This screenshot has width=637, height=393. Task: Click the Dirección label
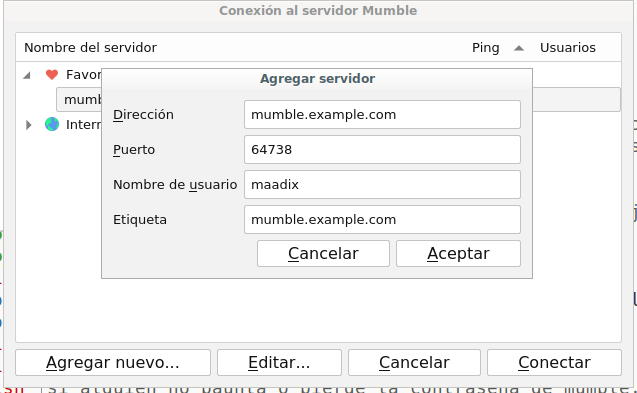tap(143, 115)
